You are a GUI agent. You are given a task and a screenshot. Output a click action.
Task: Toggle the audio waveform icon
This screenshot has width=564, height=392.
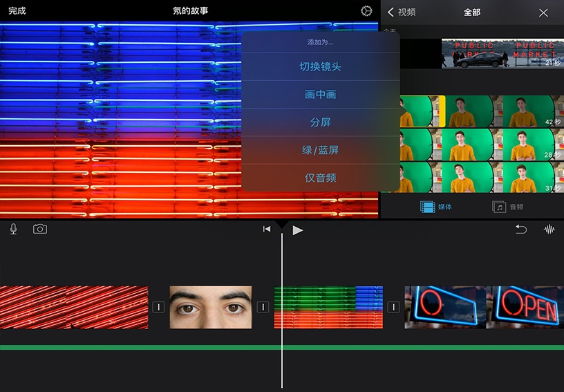[x=549, y=230]
